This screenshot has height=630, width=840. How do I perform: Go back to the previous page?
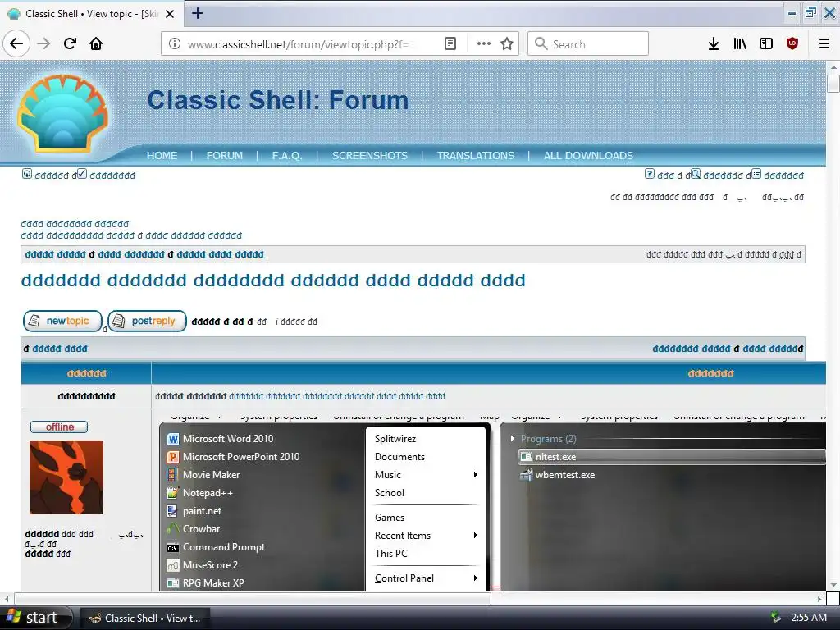point(16,43)
